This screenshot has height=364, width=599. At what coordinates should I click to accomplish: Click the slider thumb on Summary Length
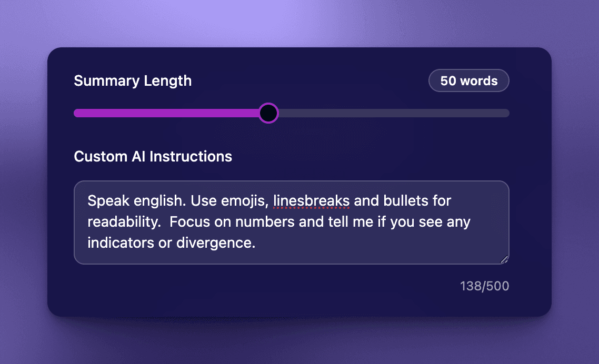tap(268, 113)
